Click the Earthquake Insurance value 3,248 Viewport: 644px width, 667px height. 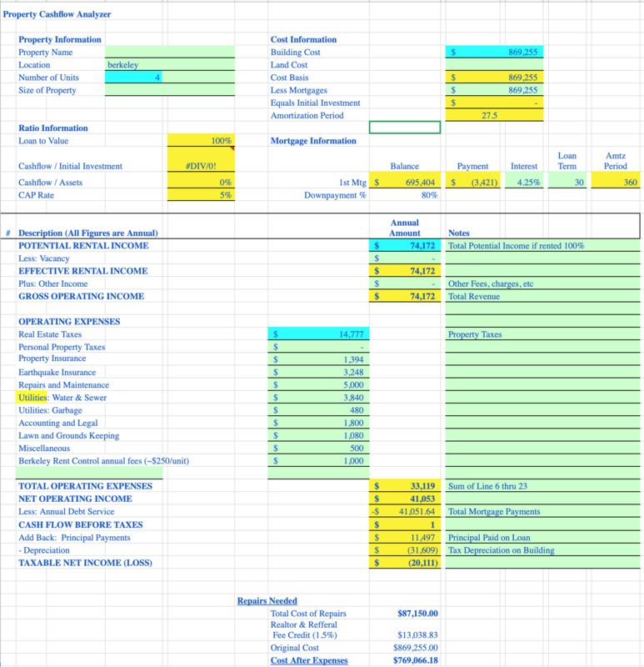coord(318,372)
